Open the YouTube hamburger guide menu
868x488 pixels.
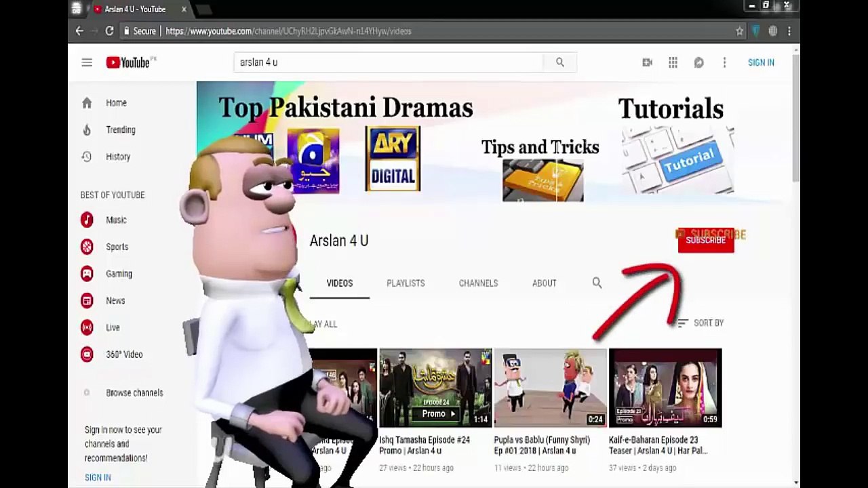point(87,62)
